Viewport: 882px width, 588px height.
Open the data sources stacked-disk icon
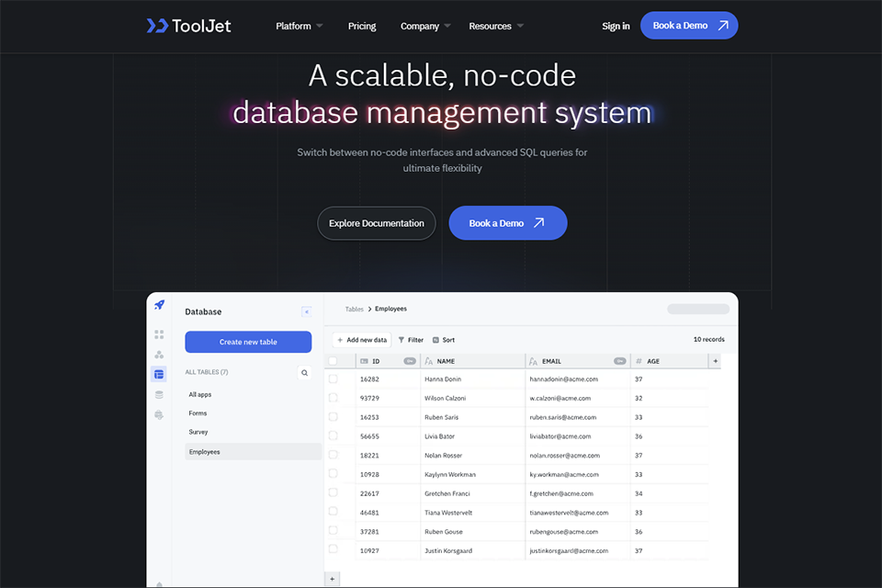pos(159,395)
